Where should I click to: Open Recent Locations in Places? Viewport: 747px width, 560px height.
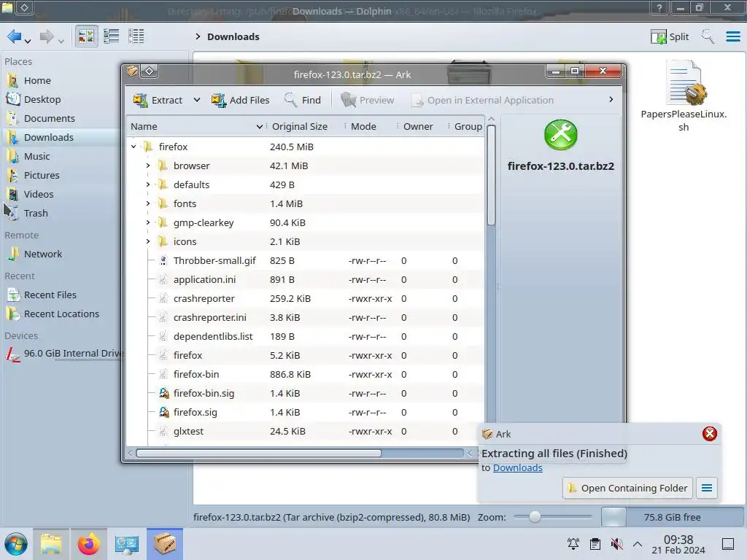tap(61, 314)
